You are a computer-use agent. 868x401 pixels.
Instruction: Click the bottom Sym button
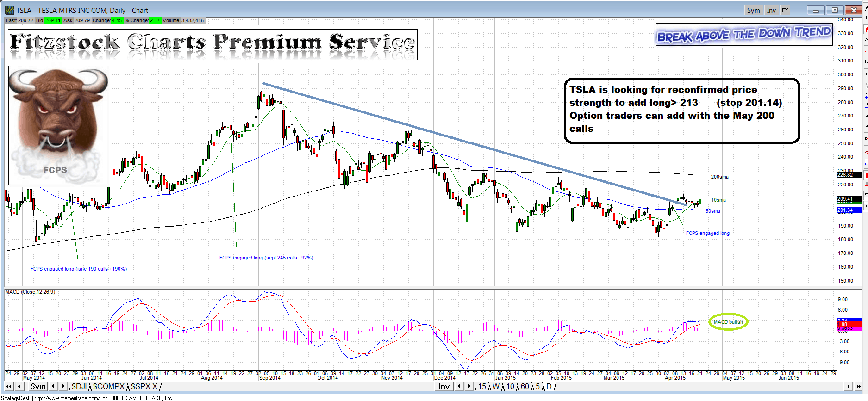38,386
